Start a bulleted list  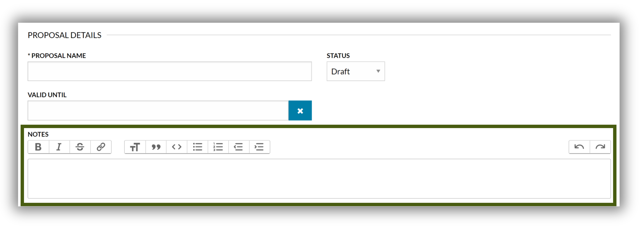point(197,147)
